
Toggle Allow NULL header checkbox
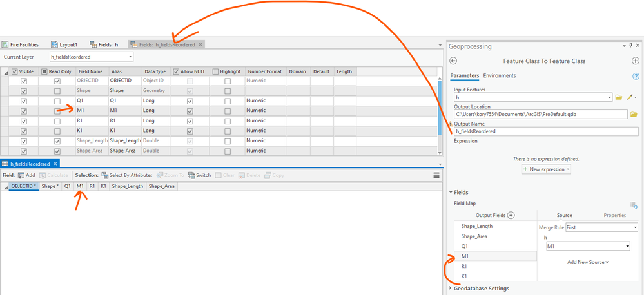[x=176, y=71]
